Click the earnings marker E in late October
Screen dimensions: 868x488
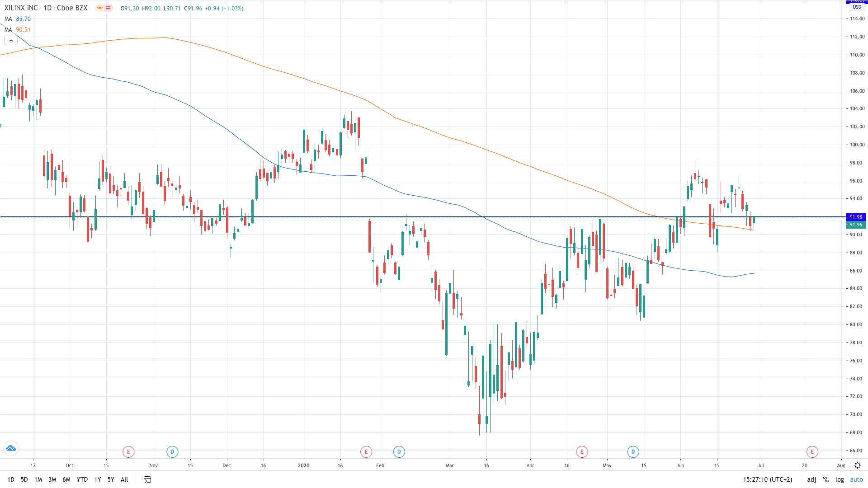(x=128, y=451)
